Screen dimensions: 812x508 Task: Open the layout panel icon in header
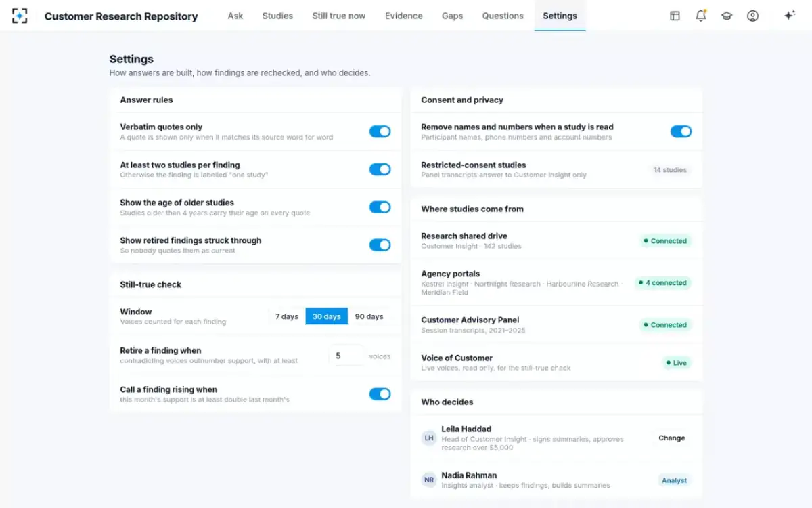(675, 16)
